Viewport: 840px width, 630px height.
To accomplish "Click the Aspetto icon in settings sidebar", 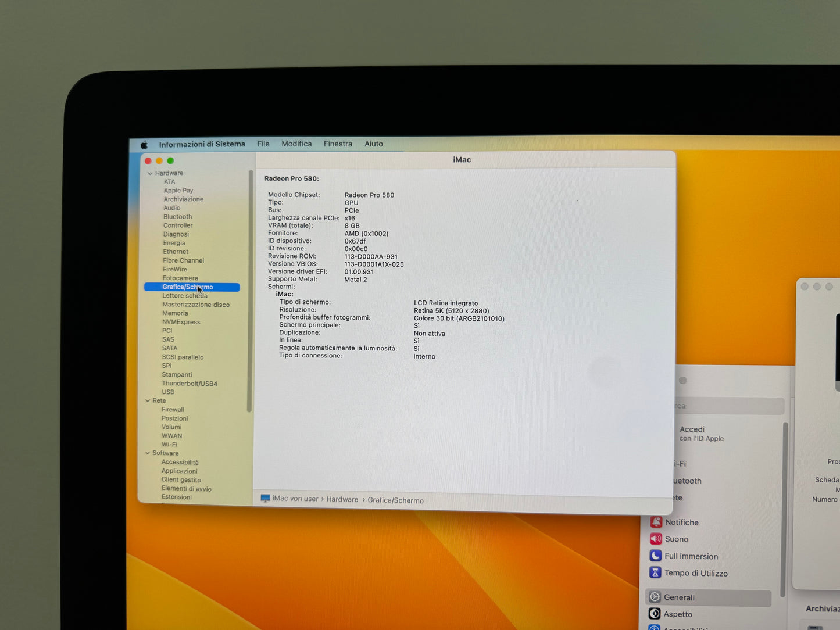I will [x=655, y=614].
